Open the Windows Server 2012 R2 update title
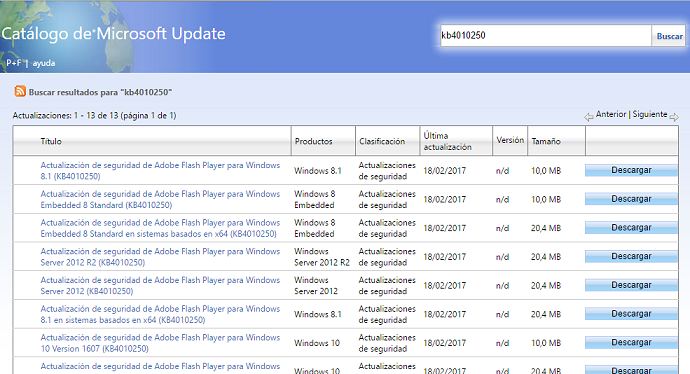 click(x=160, y=257)
